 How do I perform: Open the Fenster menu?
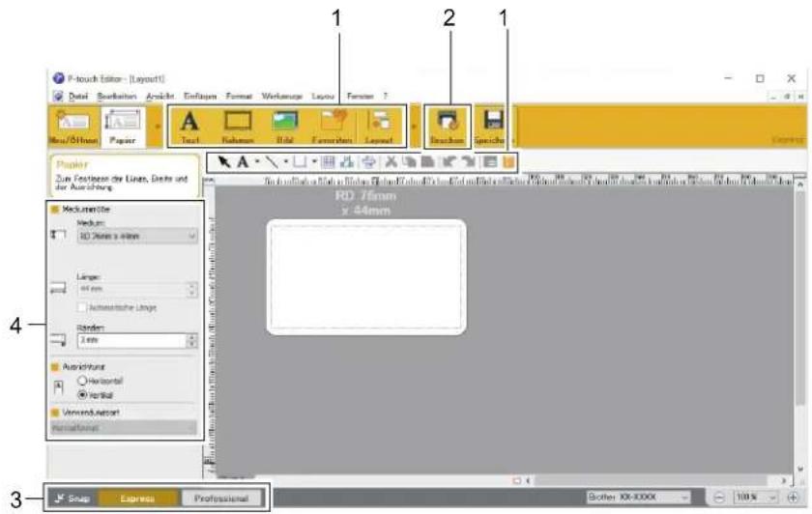tap(360, 97)
